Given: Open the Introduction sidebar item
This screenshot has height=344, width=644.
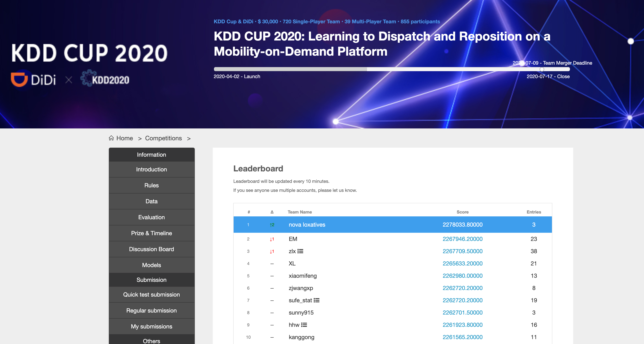Looking at the screenshot, I should pyautogui.click(x=152, y=169).
